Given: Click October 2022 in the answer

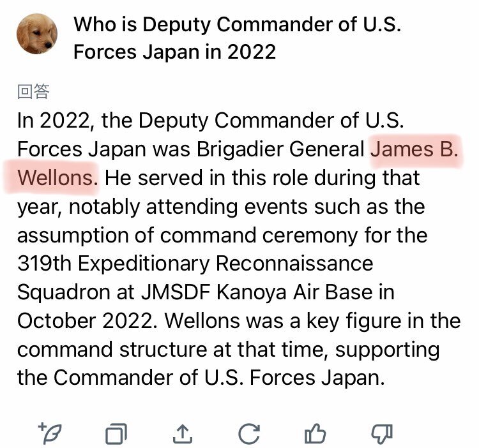Looking at the screenshot, I should coord(87,321).
